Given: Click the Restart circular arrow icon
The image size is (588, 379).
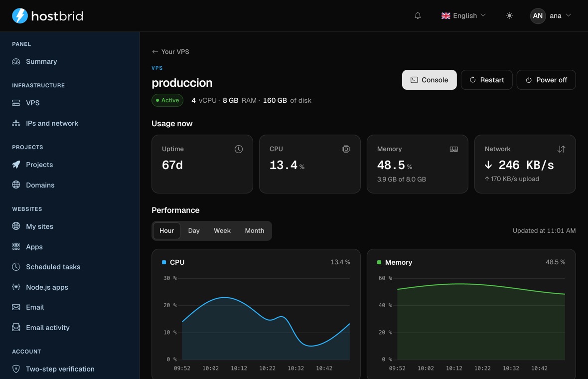Looking at the screenshot, I should coord(473,80).
